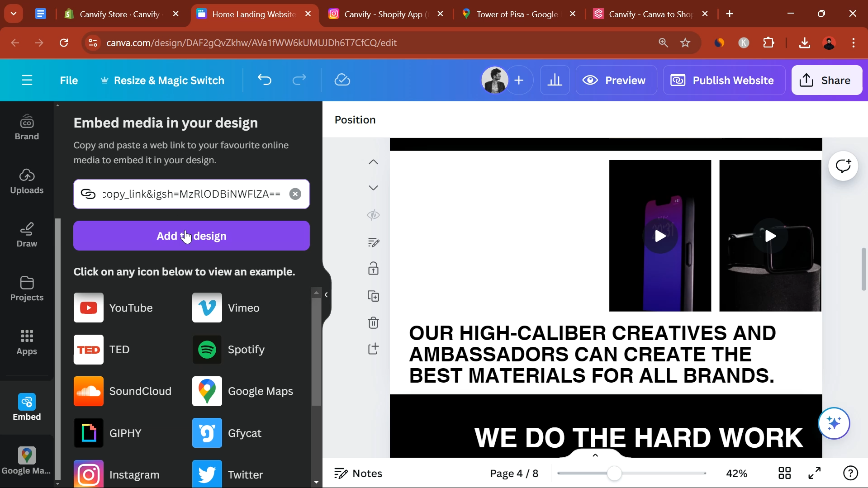
Task: Enter fullscreen present mode
Action: 814,474
